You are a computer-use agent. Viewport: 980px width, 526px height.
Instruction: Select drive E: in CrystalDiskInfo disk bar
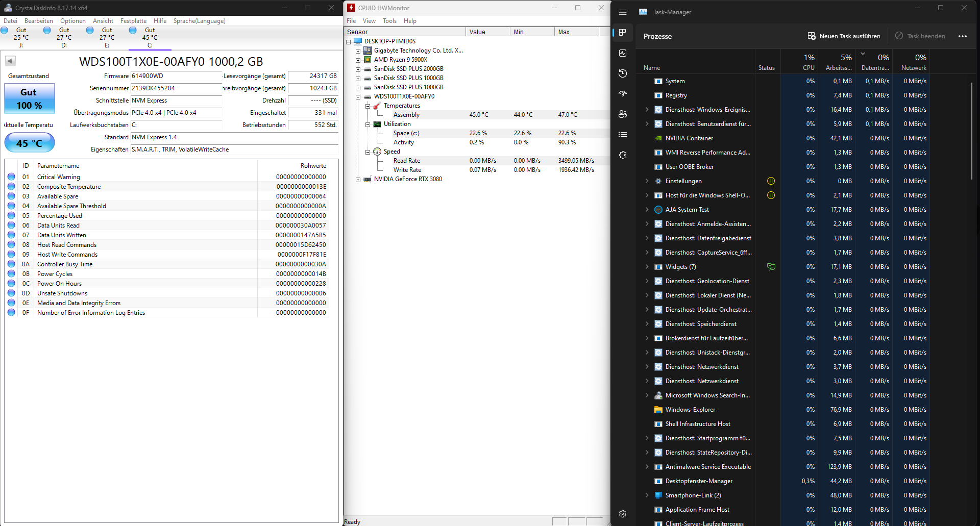pos(107,37)
